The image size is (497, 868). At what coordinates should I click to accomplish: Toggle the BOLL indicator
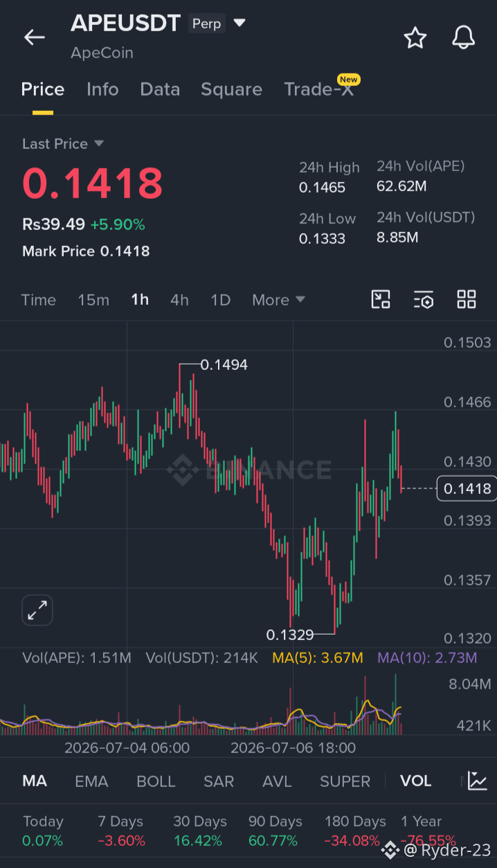click(156, 781)
